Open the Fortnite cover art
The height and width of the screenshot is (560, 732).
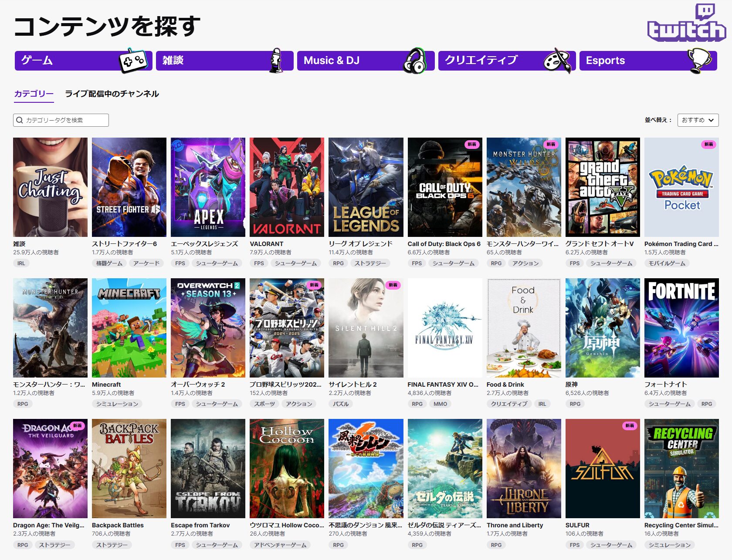point(681,328)
